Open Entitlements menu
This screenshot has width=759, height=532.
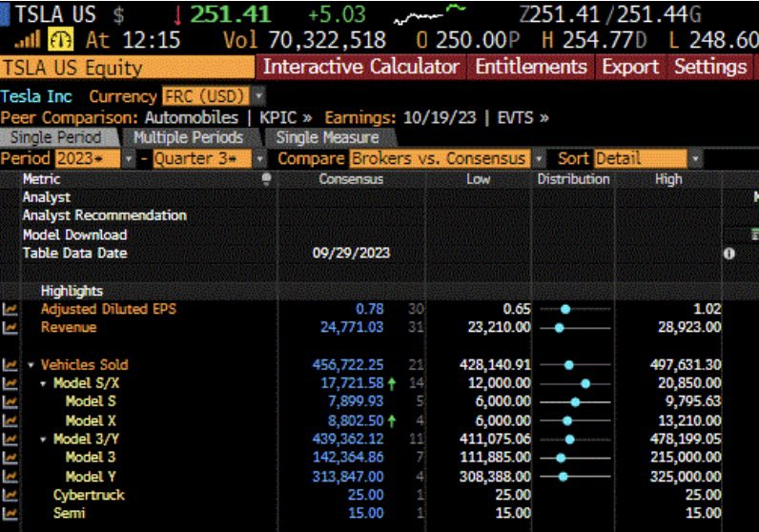click(x=531, y=67)
